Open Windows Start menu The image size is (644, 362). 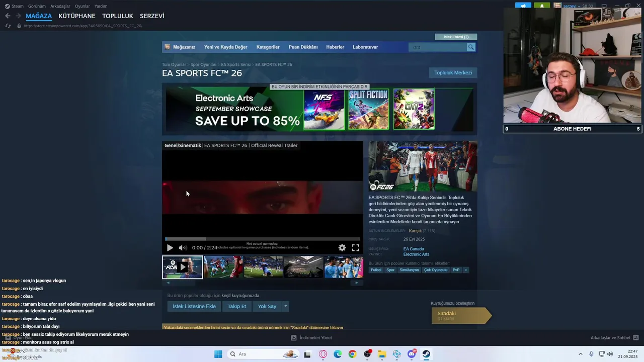[218, 354]
